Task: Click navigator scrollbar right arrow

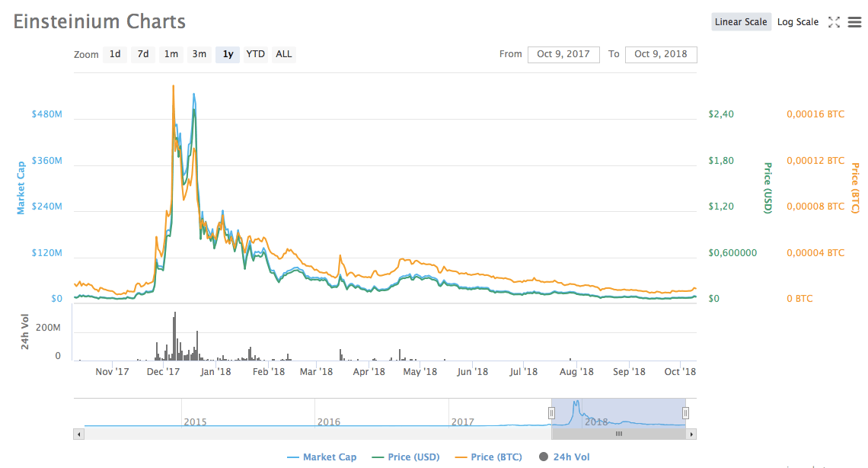Action: point(691,434)
